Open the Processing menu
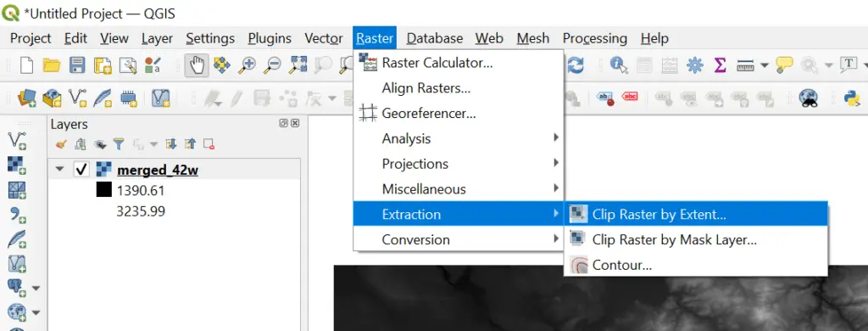Image resolution: width=868 pixels, height=331 pixels. tap(594, 38)
